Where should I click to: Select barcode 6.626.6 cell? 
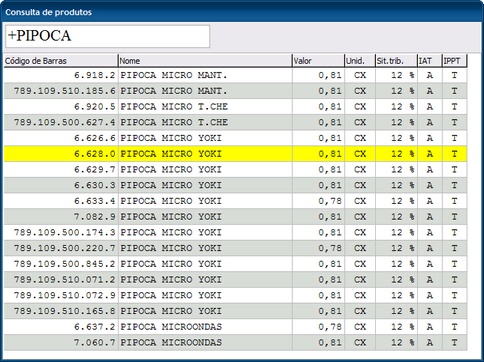point(61,138)
